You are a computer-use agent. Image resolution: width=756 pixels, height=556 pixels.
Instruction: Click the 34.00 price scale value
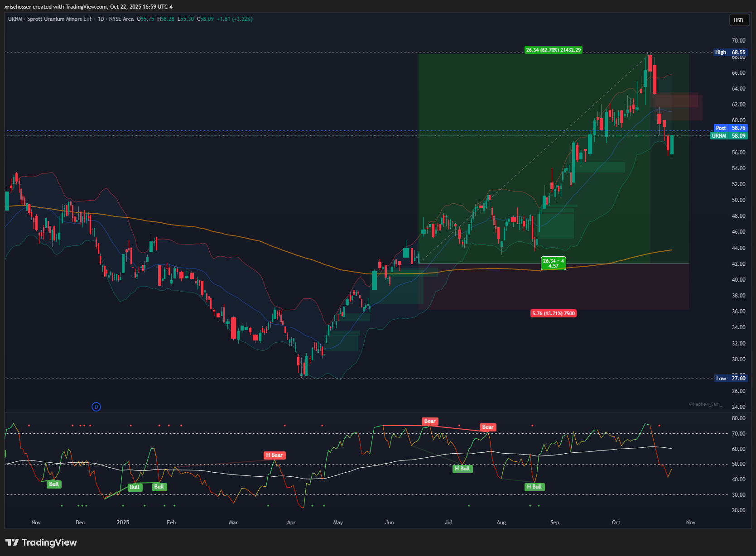(738, 327)
